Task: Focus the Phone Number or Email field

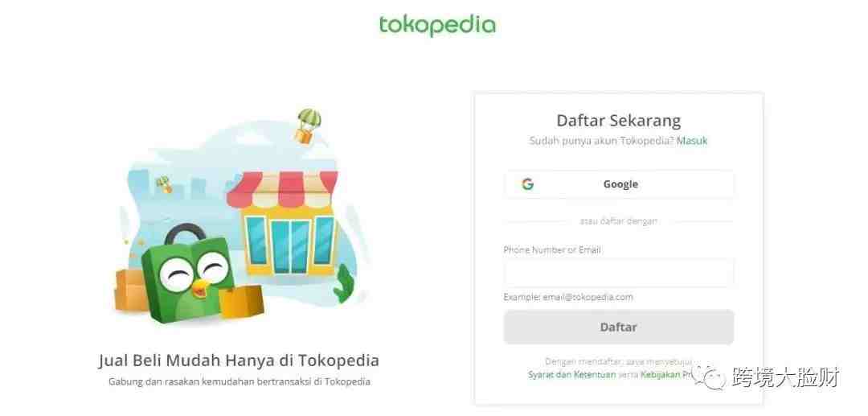Action: tap(619, 273)
